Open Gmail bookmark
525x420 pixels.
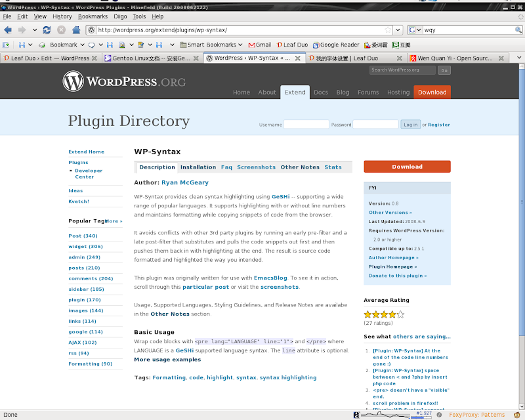(260, 45)
